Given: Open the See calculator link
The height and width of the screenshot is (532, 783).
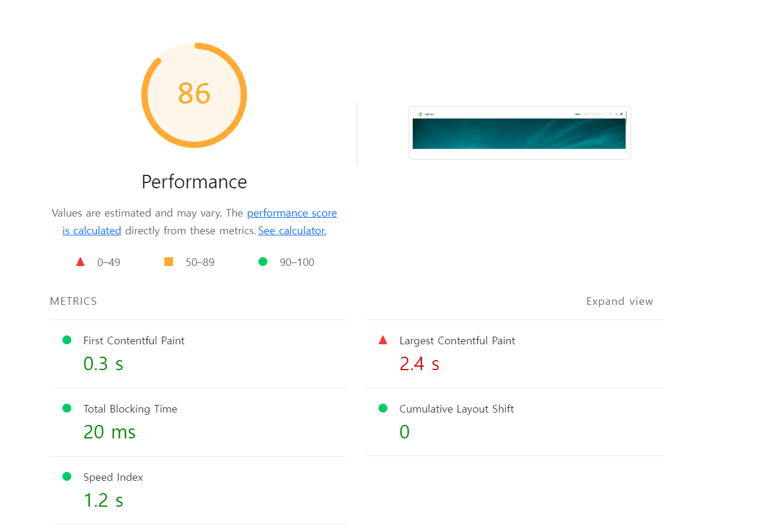Looking at the screenshot, I should click(x=292, y=231).
